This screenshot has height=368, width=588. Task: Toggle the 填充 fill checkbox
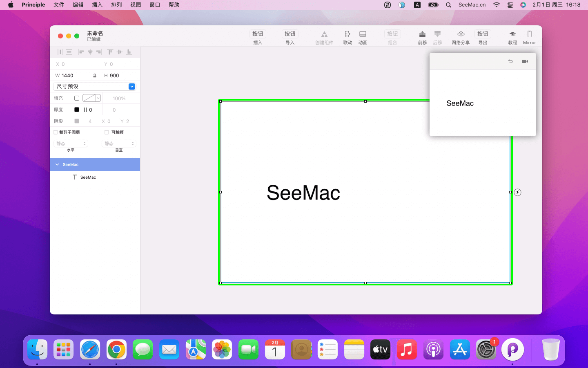coord(77,98)
